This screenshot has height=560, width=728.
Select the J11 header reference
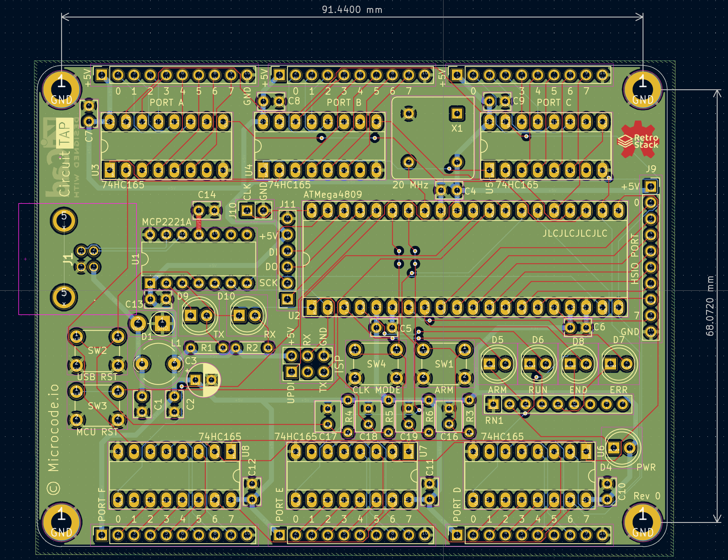(x=288, y=204)
